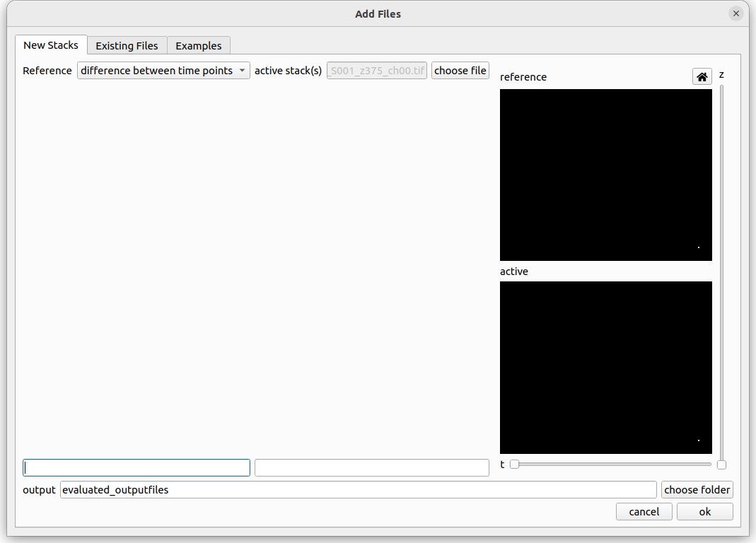Image resolution: width=756 pixels, height=543 pixels.
Task: Confirm with the ok button
Action: coord(704,512)
